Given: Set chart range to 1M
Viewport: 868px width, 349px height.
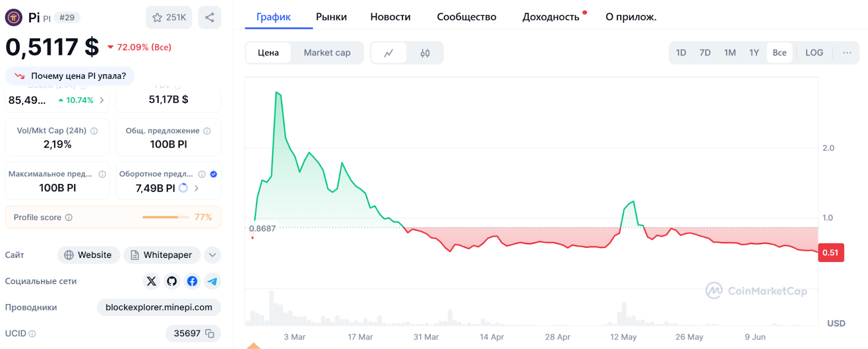Looking at the screenshot, I should click(730, 53).
